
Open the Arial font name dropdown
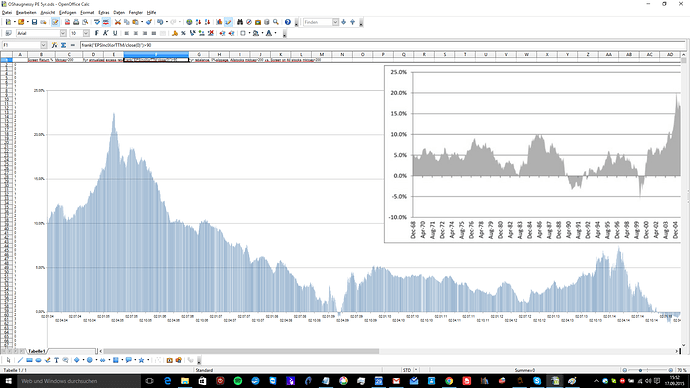63,33
